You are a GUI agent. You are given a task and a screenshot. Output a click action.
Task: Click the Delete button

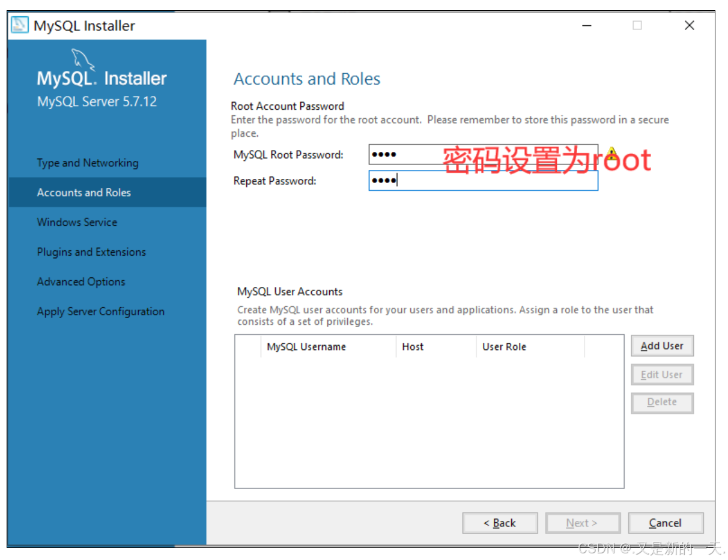(663, 402)
